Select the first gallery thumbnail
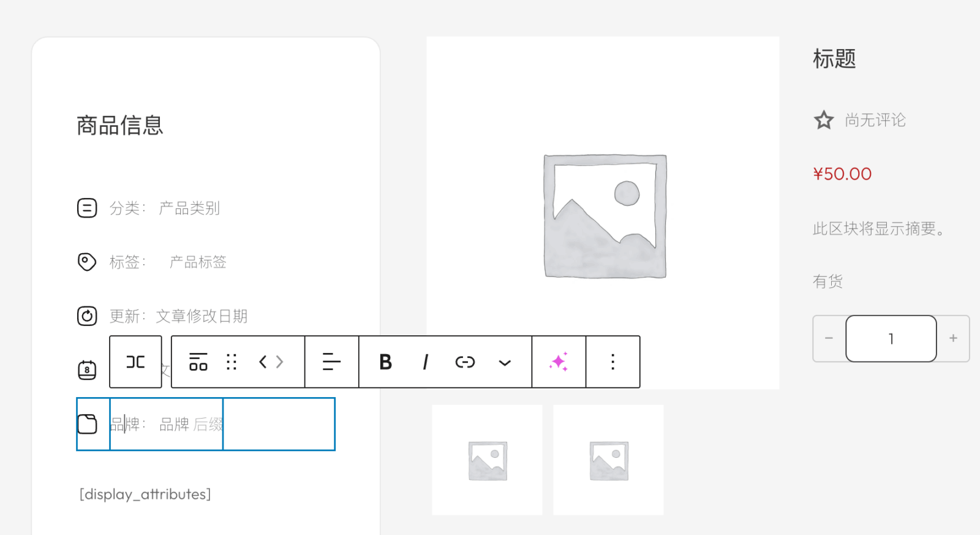The width and height of the screenshot is (980, 535). [487, 460]
